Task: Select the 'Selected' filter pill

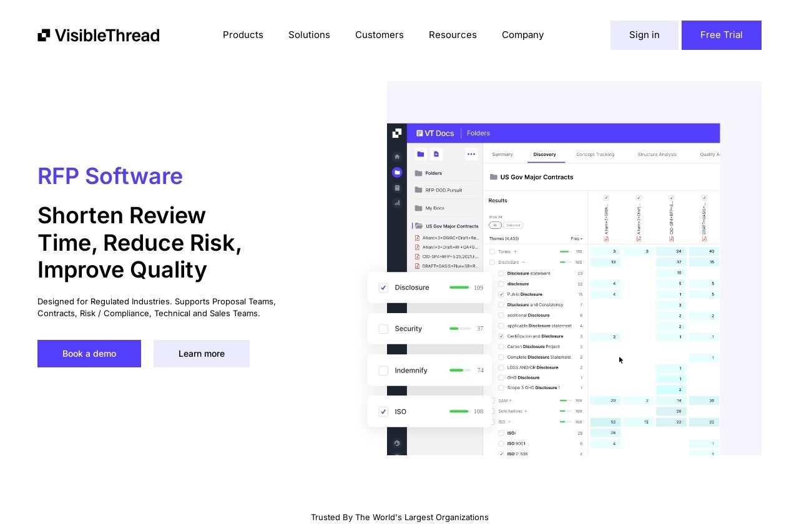Action: coord(513,225)
